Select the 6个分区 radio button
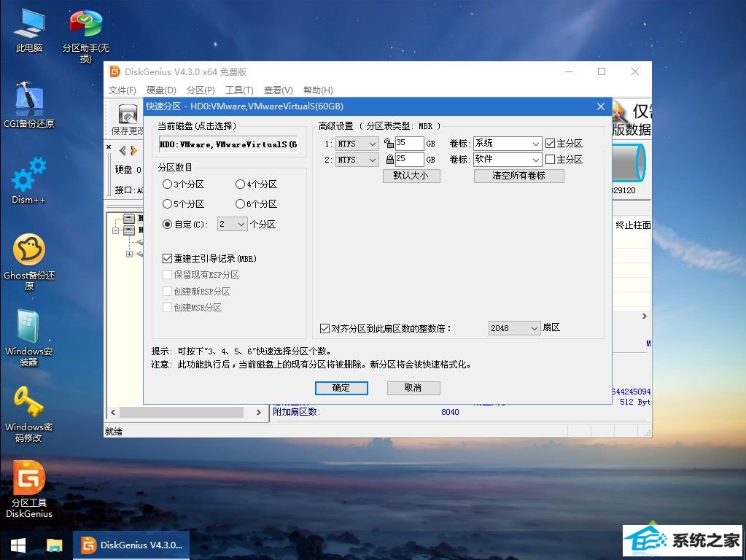The width and height of the screenshot is (746, 560). pos(240,204)
